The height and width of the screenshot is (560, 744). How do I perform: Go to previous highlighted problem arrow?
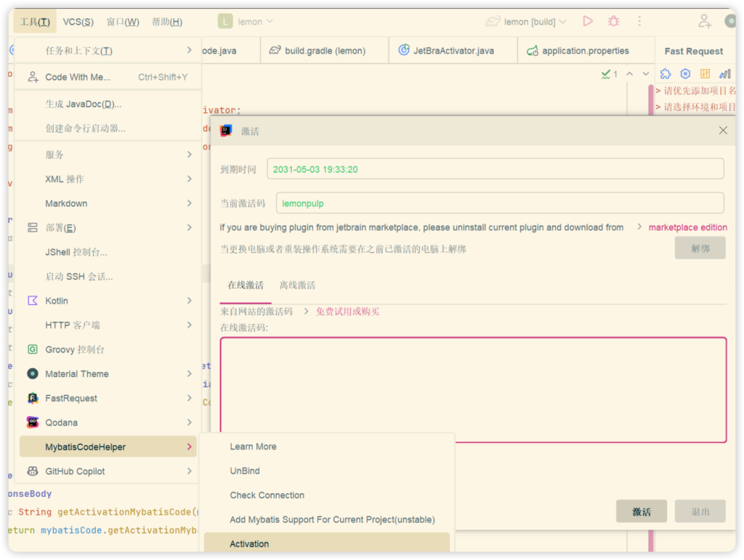click(x=630, y=74)
